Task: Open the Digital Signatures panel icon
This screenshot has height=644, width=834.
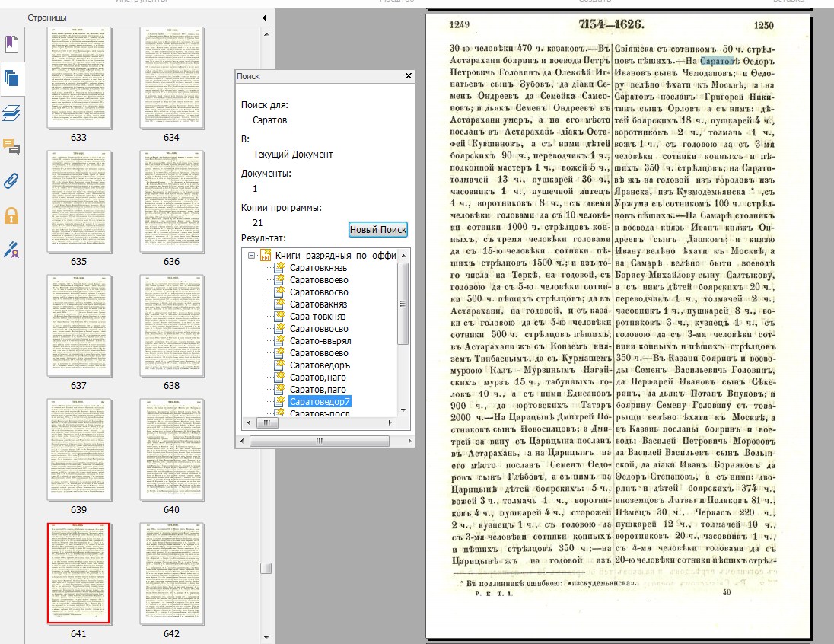Action: tap(11, 250)
